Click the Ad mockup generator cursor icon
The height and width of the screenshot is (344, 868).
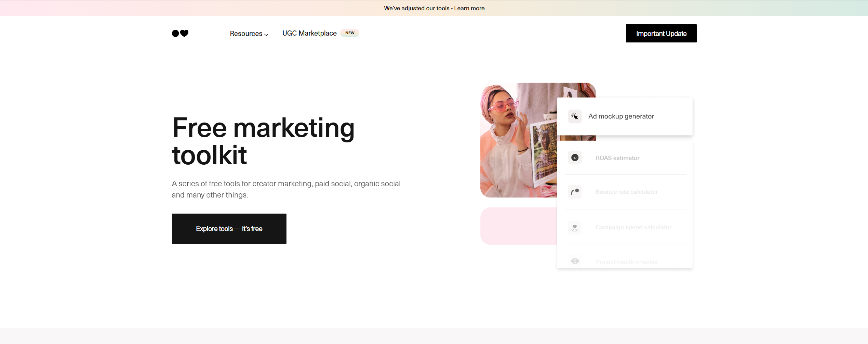(575, 116)
